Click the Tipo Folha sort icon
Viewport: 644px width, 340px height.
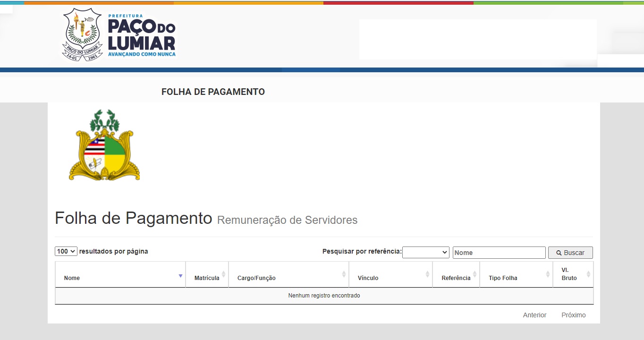point(548,274)
